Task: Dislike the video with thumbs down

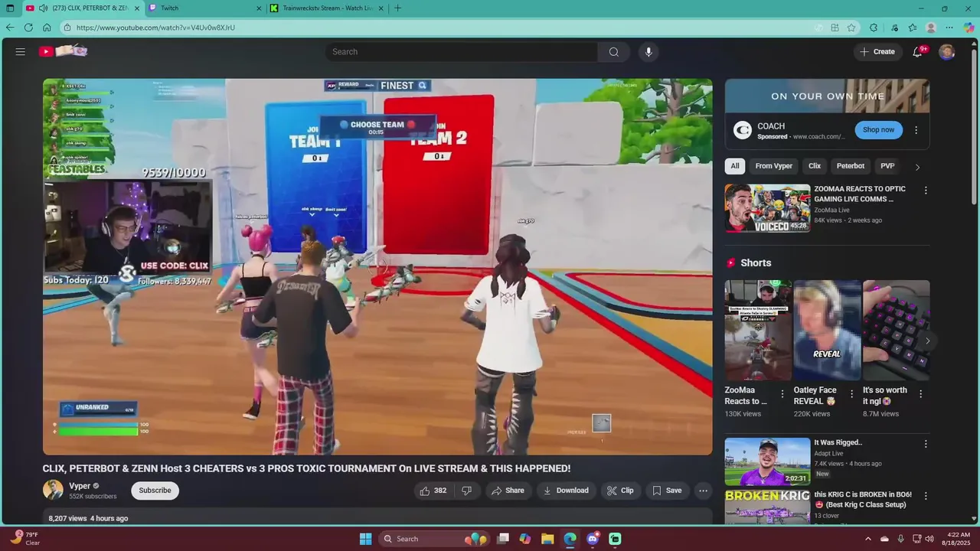Action: [x=467, y=491]
